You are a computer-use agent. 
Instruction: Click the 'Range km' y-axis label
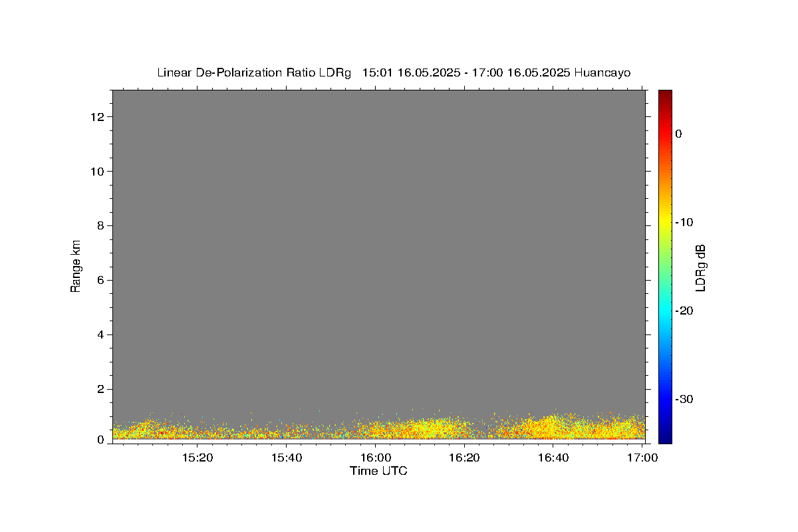(x=76, y=266)
